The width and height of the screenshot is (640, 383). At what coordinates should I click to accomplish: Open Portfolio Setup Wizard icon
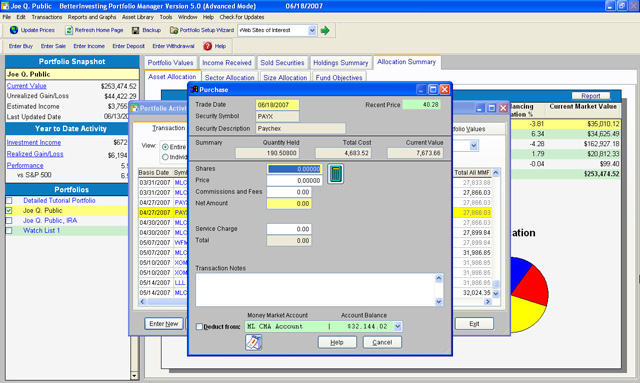(174, 30)
